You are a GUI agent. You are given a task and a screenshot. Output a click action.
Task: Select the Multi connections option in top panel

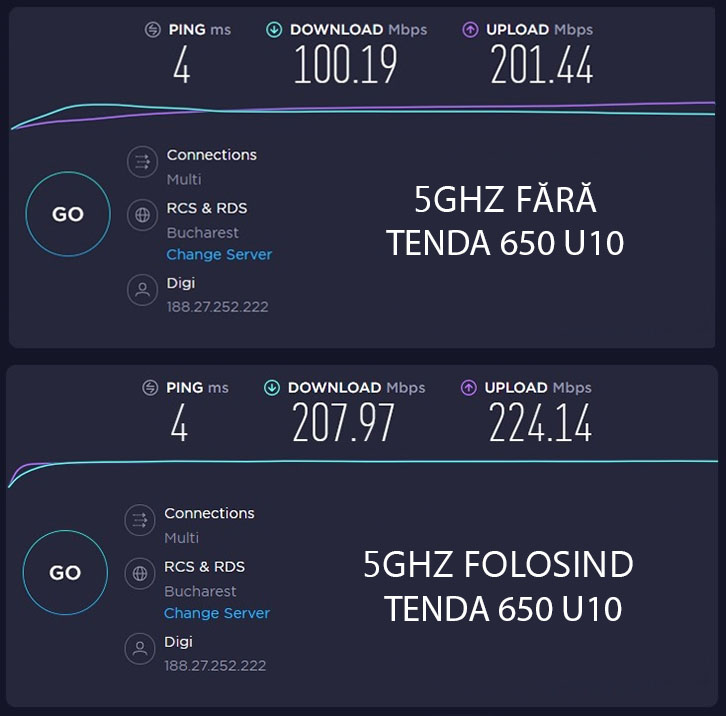click(184, 180)
